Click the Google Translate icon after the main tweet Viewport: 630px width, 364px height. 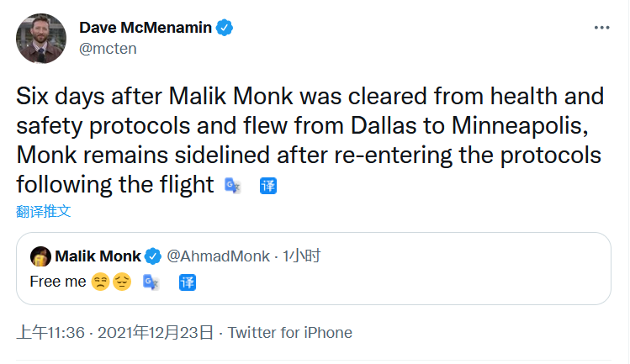(233, 185)
